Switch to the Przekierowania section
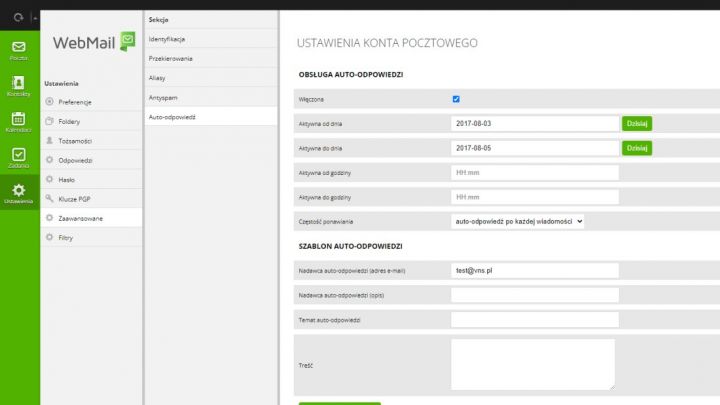Viewport: 720px width, 405px height. [x=172, y=58]
